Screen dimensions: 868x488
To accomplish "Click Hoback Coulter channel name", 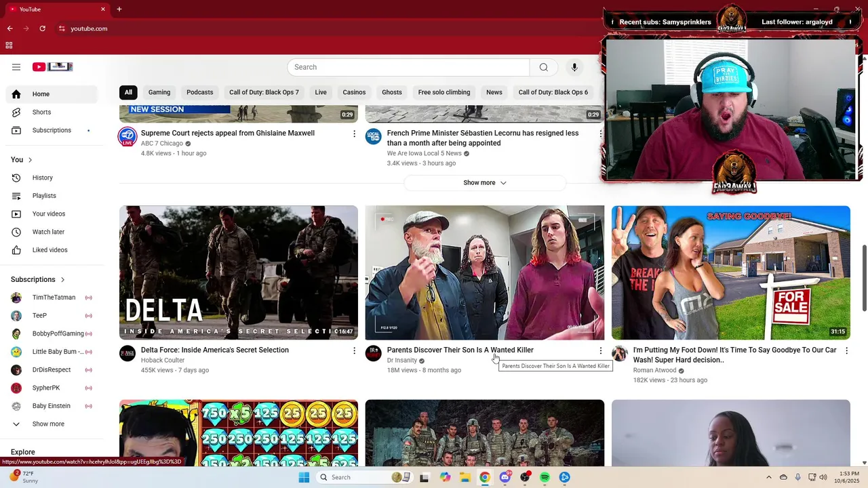I will pos(163,361).
